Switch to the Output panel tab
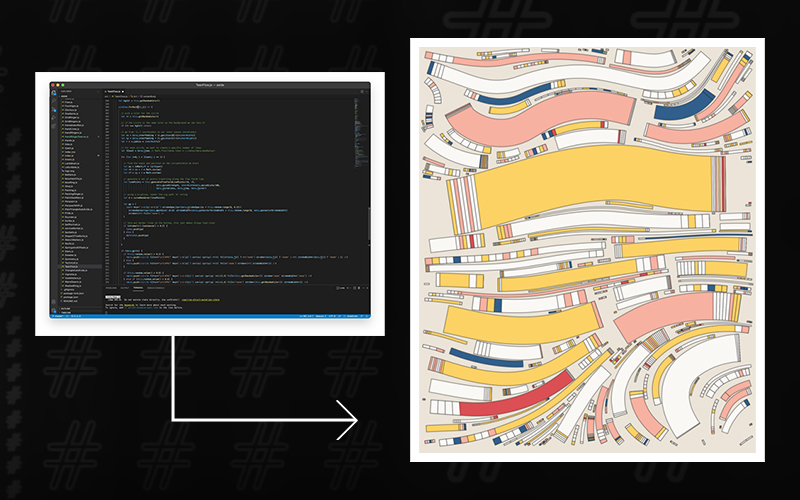This screenshot has height=500, width=800. pos(125,288)
